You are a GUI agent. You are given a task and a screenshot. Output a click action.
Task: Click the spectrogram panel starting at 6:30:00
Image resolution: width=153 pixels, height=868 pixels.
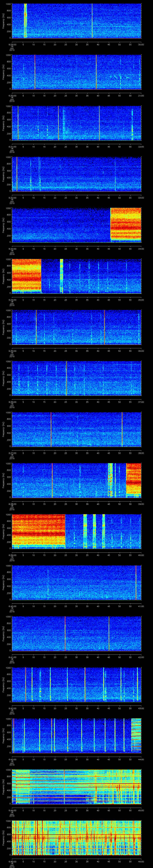pyautogui.click(x=77, y=72)
